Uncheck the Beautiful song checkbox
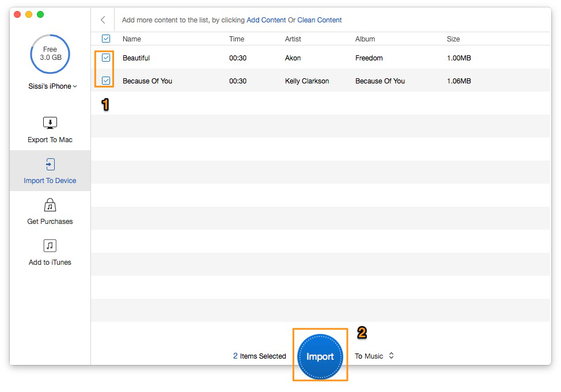Viewport: 561px width, 392px height. tap(106, 58)
